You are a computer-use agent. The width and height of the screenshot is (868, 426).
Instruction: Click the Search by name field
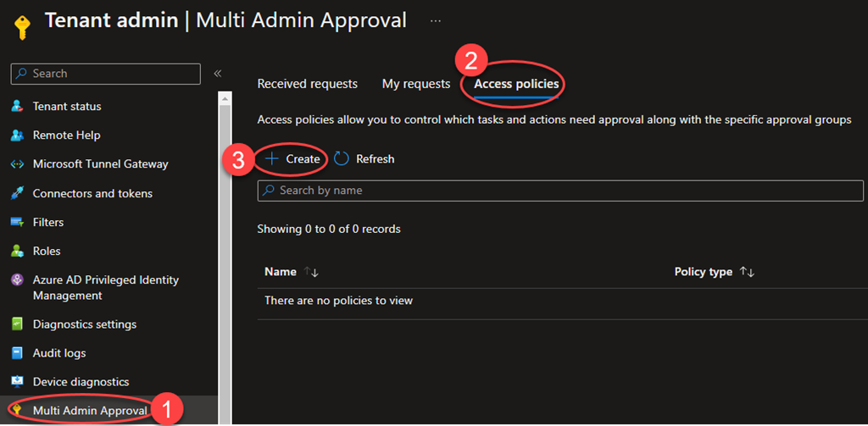pos(559,191)
